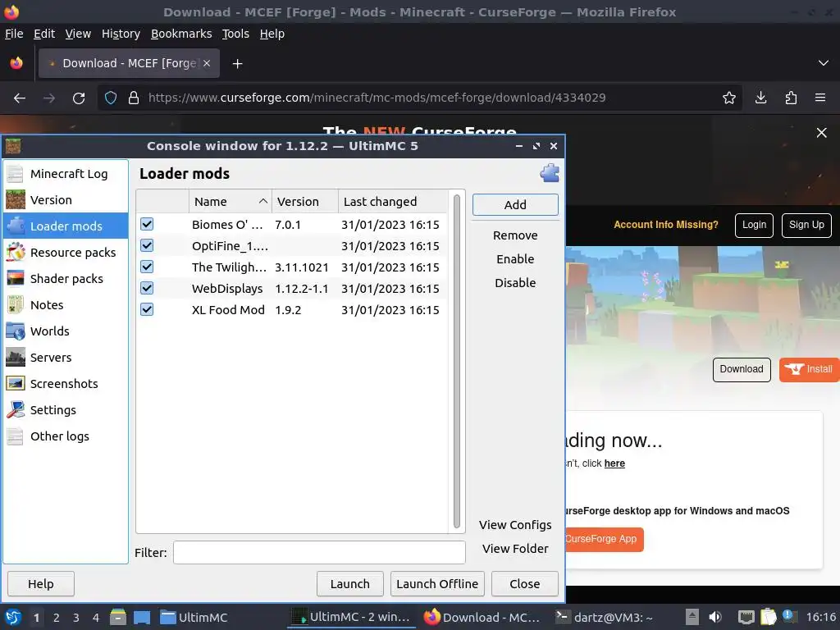
Task: Click View Folder button
Action: (x=515, y=549)
